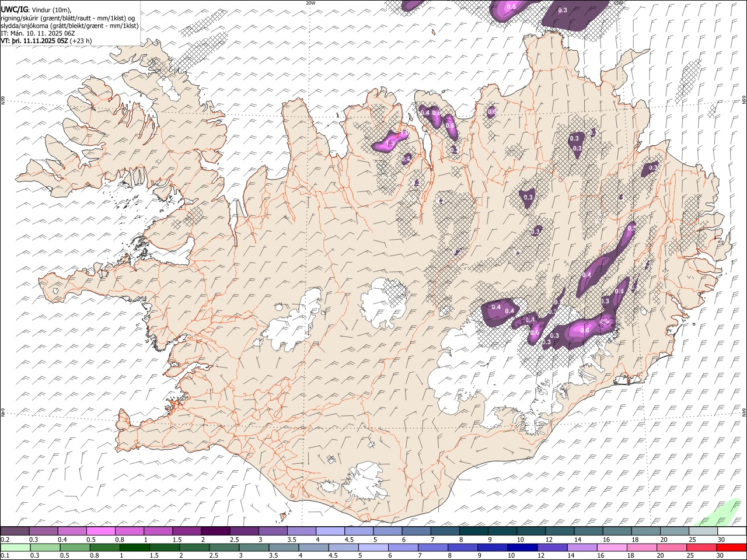This screenshot has width=747, height=560.
Task: Click the '1.5' value label on the pink snow patch
Action: pos(390,143)
